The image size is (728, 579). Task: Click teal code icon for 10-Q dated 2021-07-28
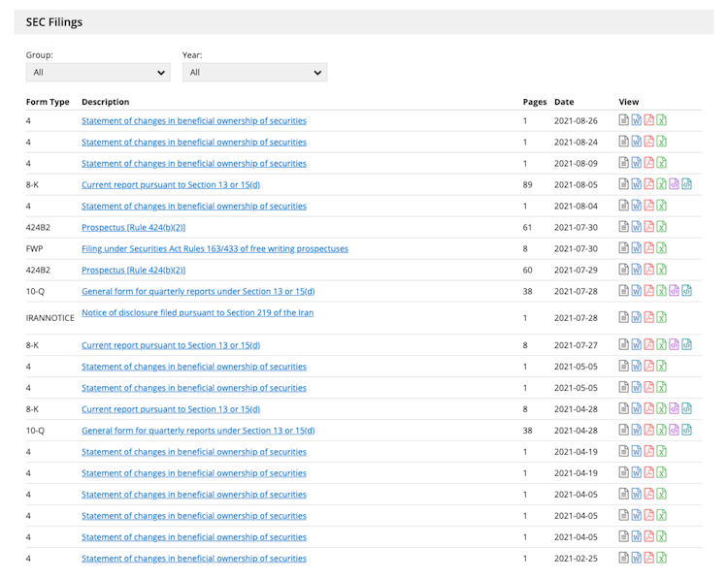pyautogui.click(x=687, y=291)
